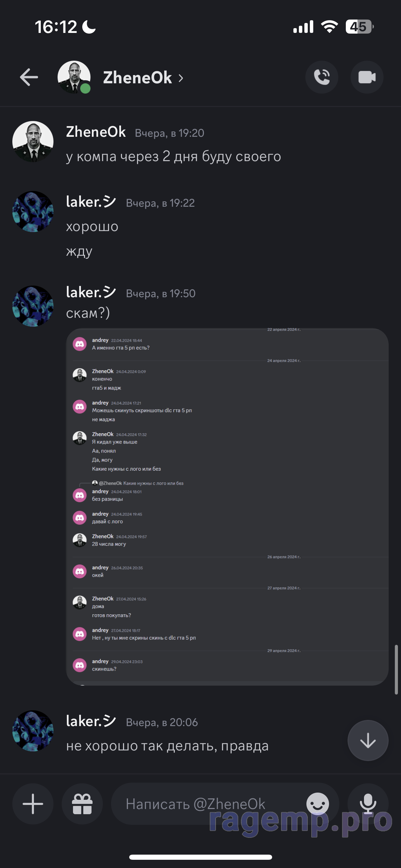Viewport: 401px width, 868px height.
Task: Tap ZheneOk username on 19:20 message
Action: pyautogui.click(x=96, y=132)
